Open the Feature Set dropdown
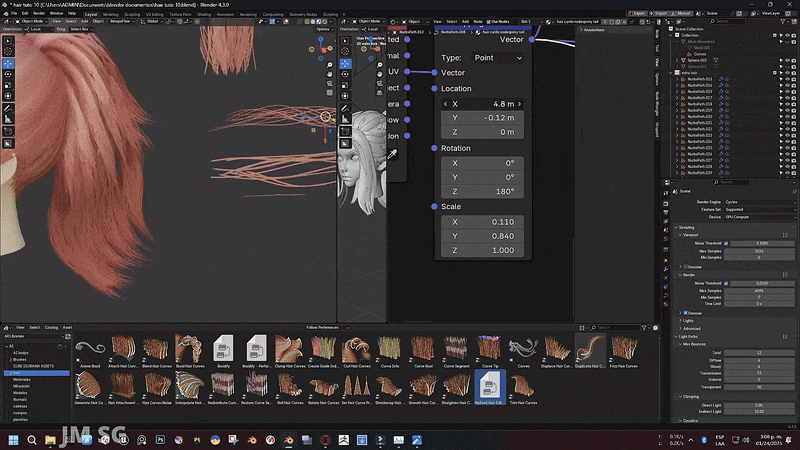Screen dimensions: 800x450 click(x=759, y=209)
